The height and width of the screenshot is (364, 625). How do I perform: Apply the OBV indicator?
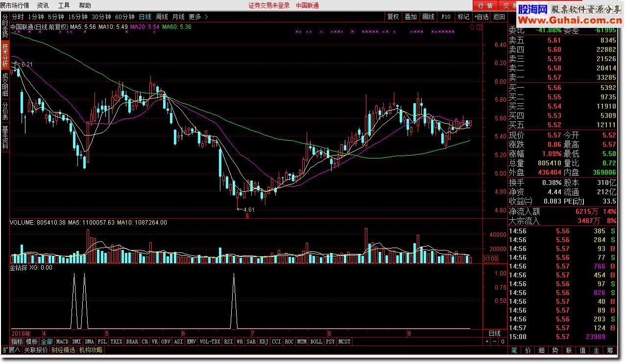click(x=166, y=341)
